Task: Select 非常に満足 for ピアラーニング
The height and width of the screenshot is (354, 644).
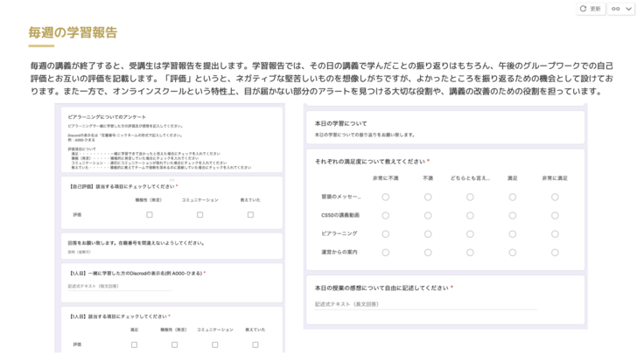Action: [x=555, y=233]
